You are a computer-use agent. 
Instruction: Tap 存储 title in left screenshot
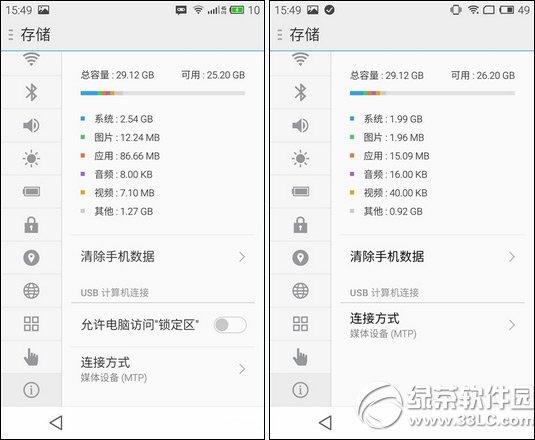coord(35,35)
